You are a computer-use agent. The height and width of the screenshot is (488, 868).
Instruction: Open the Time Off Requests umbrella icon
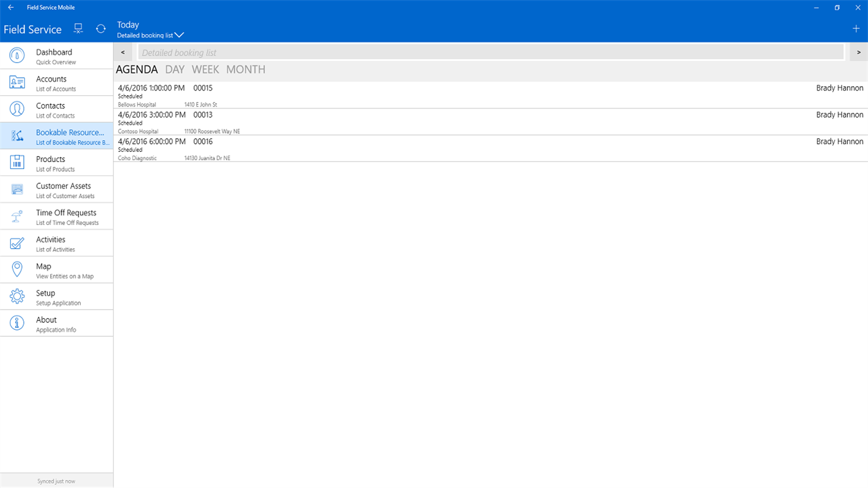(17, 216)
